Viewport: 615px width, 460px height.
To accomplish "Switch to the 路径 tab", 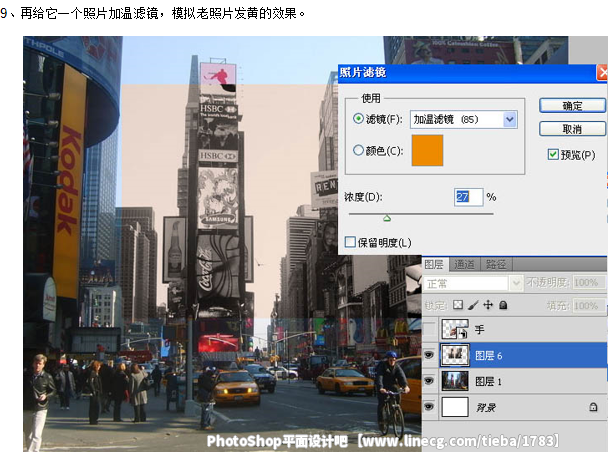I will pos(496,264).
